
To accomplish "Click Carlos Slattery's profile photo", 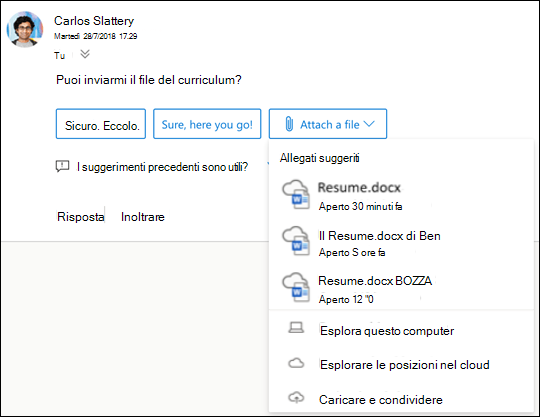I will (x=25, y=29).
